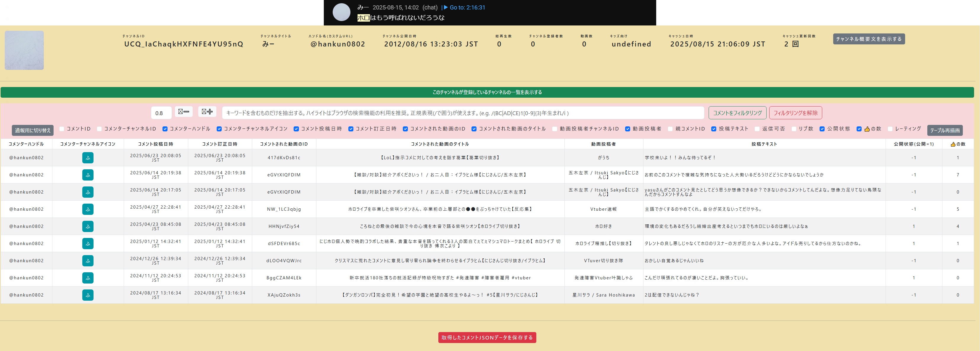This screenshot has height=351, width=980.
Task: Click the zoom-in plus button
Action: pyautogui.click(x=207, y=112)
